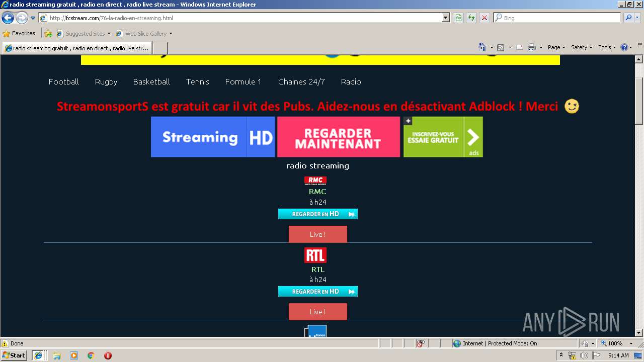Open Windows Media Player taskbar icon

[x=74, y=355]
